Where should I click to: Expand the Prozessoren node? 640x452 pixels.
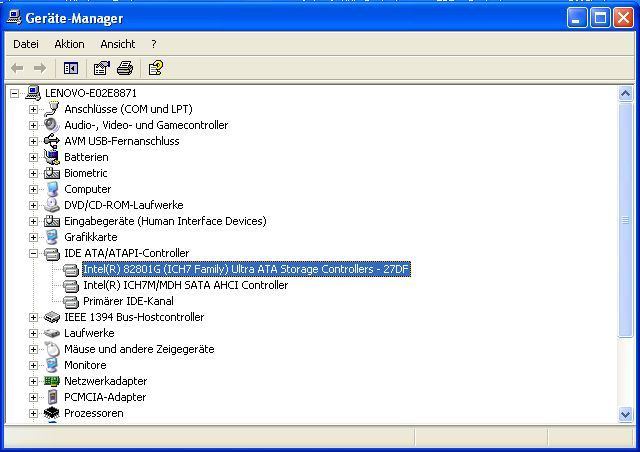point(33,413)
